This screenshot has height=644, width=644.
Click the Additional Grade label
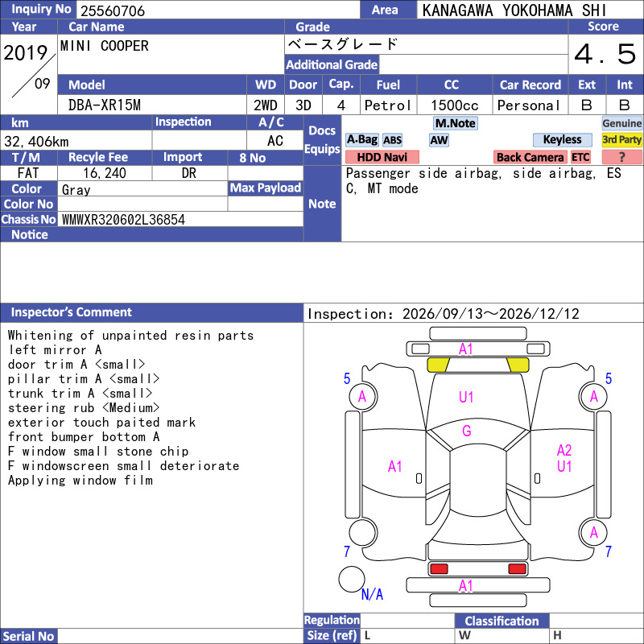332,65
